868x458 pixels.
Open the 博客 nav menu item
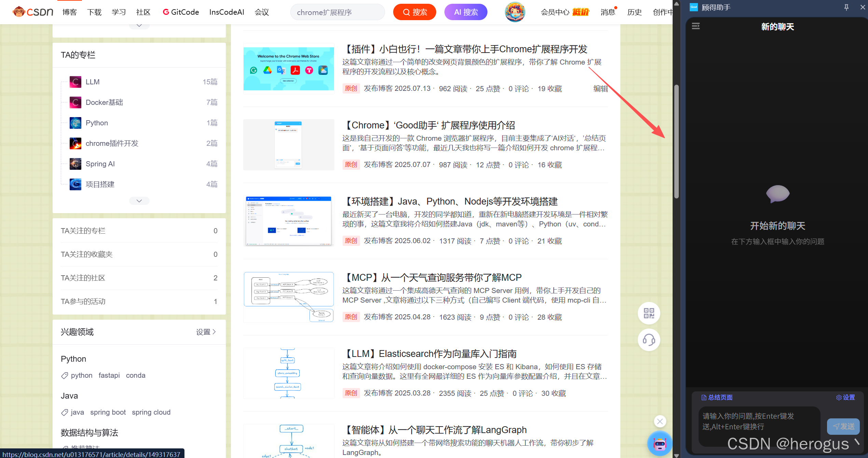point(70,12)
